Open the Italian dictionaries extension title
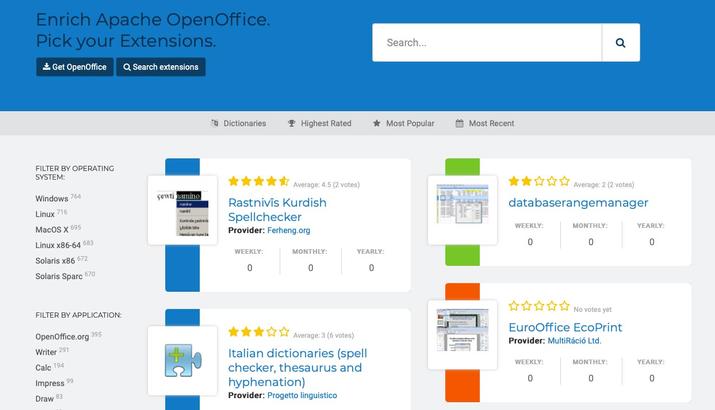 point(297,368)
